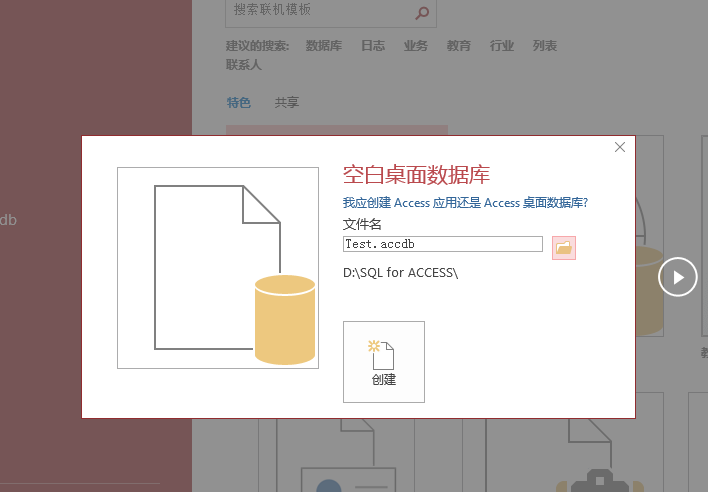This screenshot has height=492, width=708.
Task: Close the blank desktop database dialog
Action: click(620, 147)
